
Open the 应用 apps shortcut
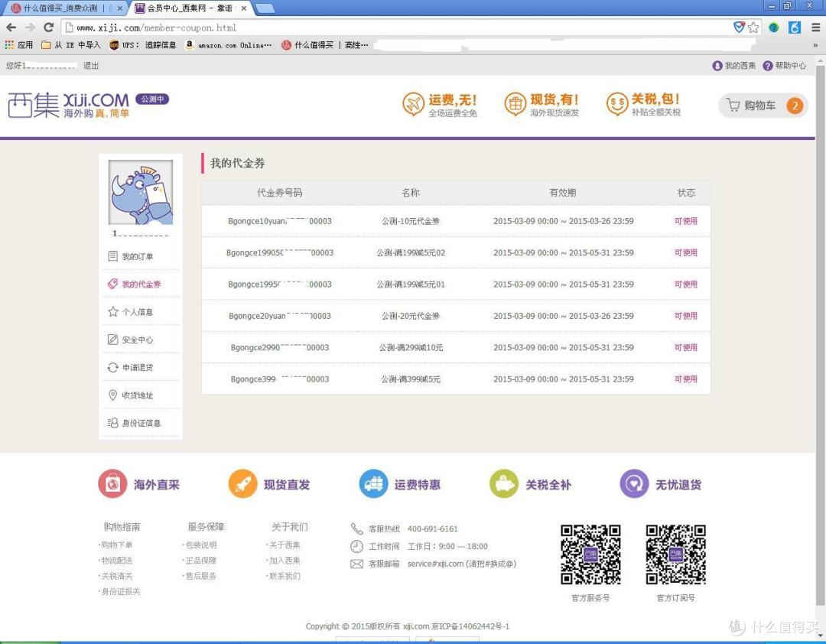(19, 45)
